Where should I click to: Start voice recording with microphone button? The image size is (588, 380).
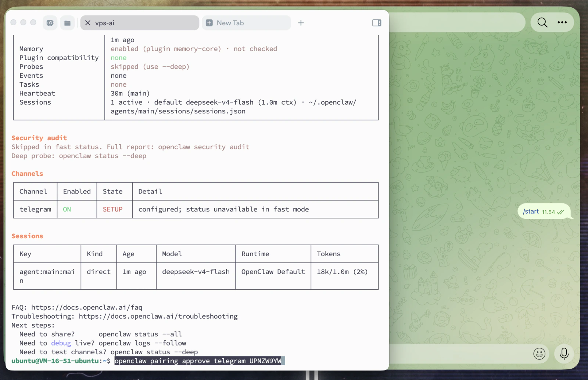[x=564, y=354]
